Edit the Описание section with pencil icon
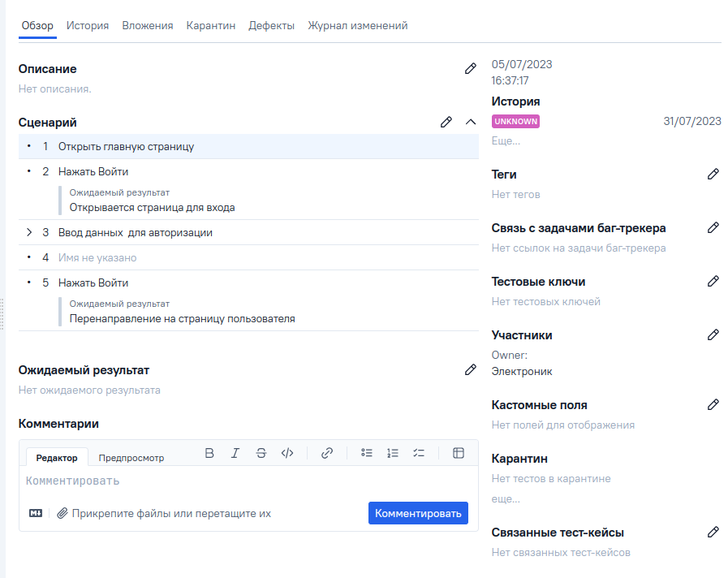 coord(470,69)
